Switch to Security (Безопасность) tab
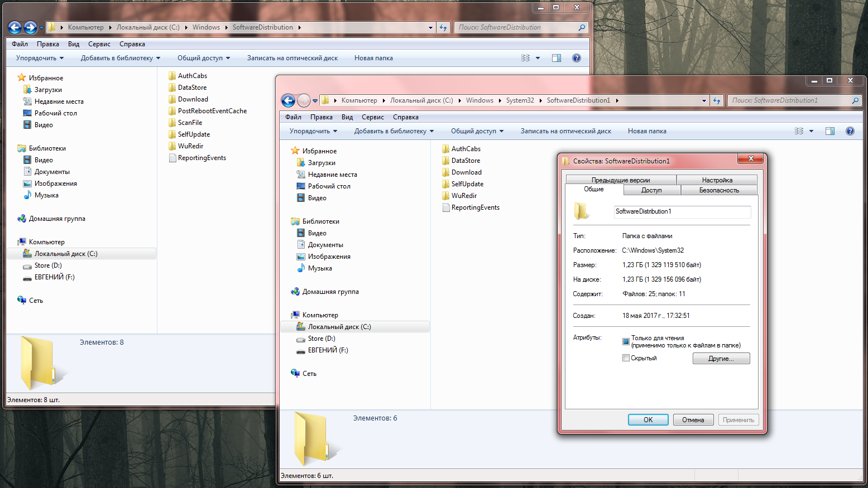This screenshot has width=868, height=488. tap(719, 190)
